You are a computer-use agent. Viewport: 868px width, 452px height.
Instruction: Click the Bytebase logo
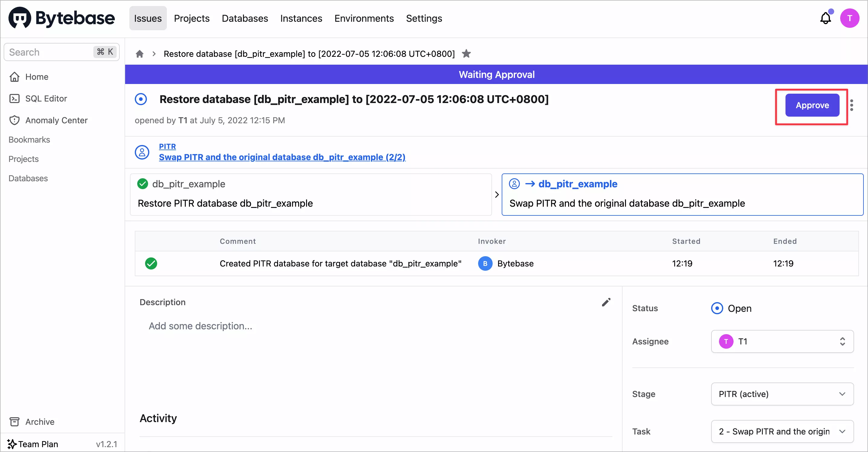[x=61, y=18]
